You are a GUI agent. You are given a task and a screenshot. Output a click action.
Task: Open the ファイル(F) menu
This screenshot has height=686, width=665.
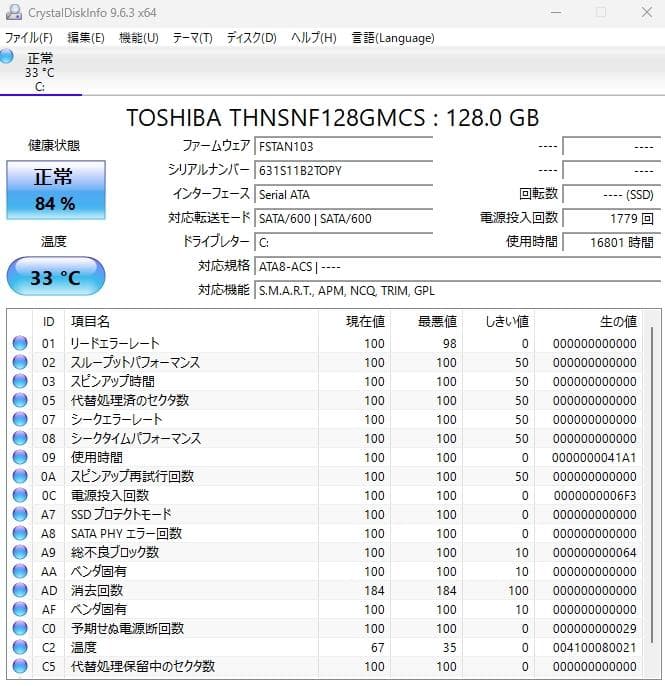pos(28,38)
